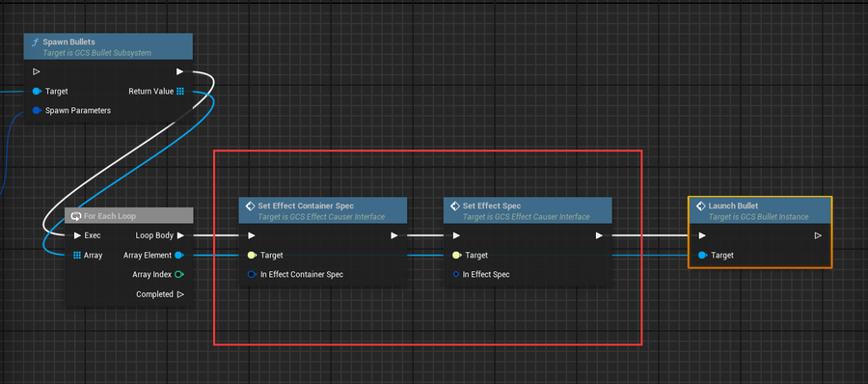Click Array Index output pin
This screenshot has height=384, width=868.
point(179,274)
